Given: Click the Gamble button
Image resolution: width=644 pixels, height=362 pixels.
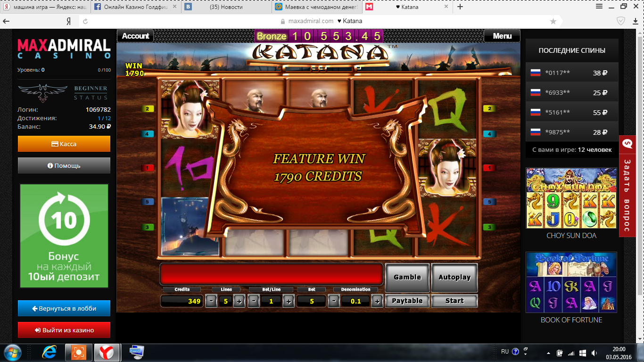Looking at the screenshot, I should (x=407, y=277).
